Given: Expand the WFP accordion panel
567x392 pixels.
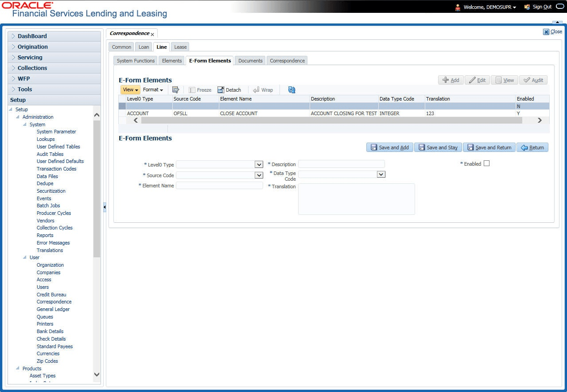Looking at the screenshot, I should coord(54,79).
